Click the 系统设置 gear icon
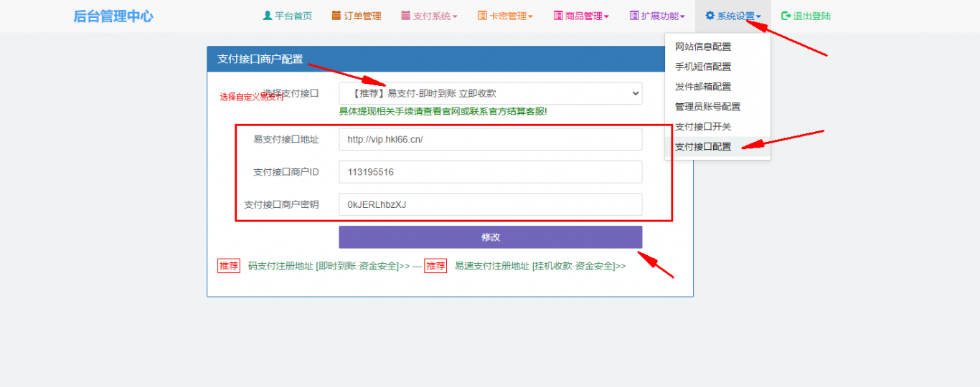Image resolution: width=980 pixels, height=387 pixels. click(710, 16)
